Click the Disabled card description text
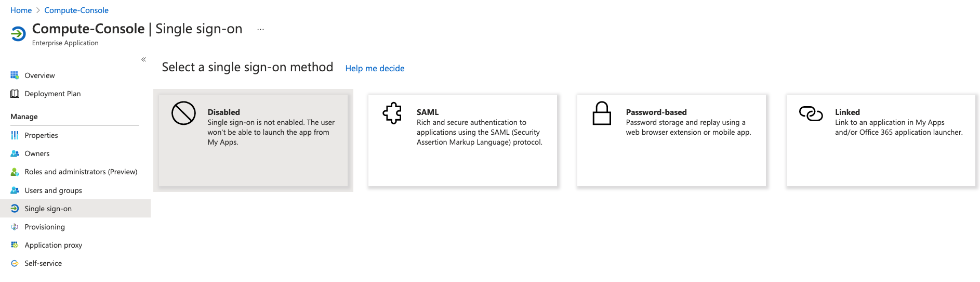Screen dimensions: 980x282 [x=271, y=132]
